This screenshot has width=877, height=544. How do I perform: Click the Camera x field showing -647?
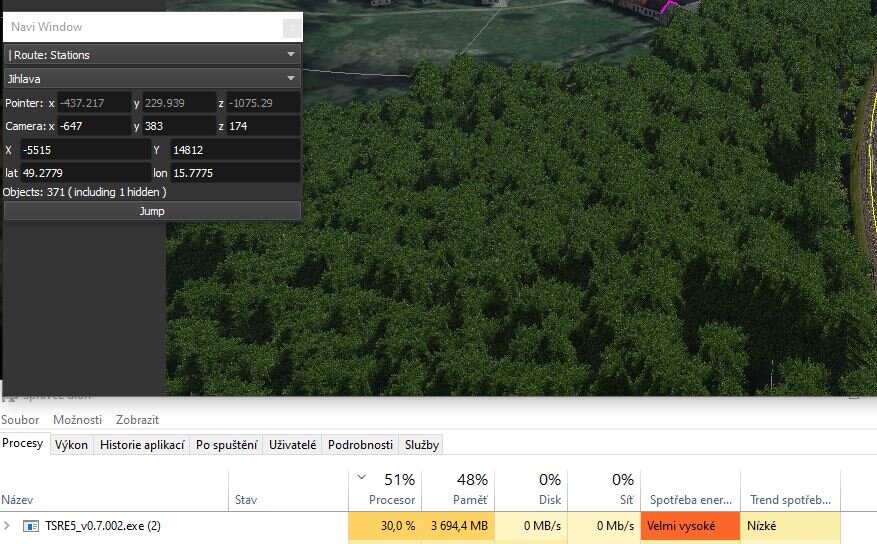pos(93,126)
